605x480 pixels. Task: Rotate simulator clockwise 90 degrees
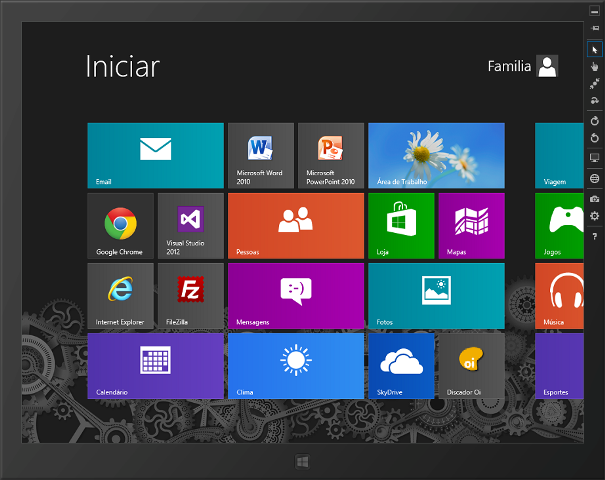(595, 121)
